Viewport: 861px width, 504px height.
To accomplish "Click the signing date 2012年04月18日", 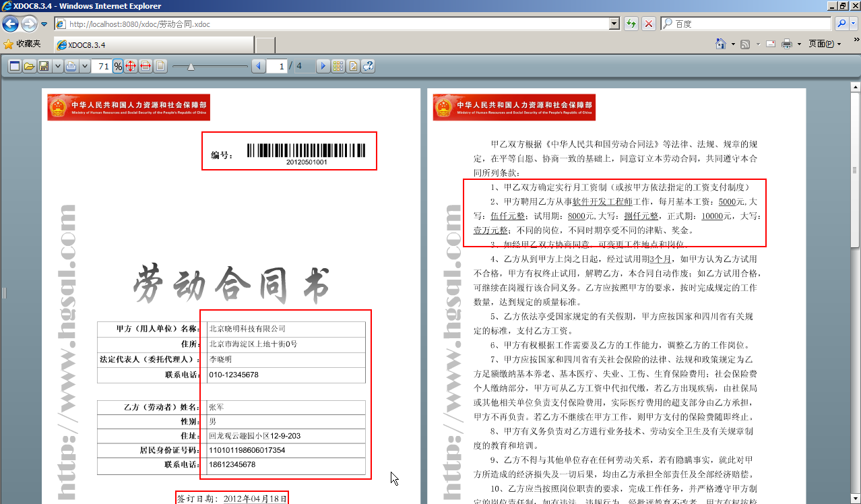I will pos(255,499).
